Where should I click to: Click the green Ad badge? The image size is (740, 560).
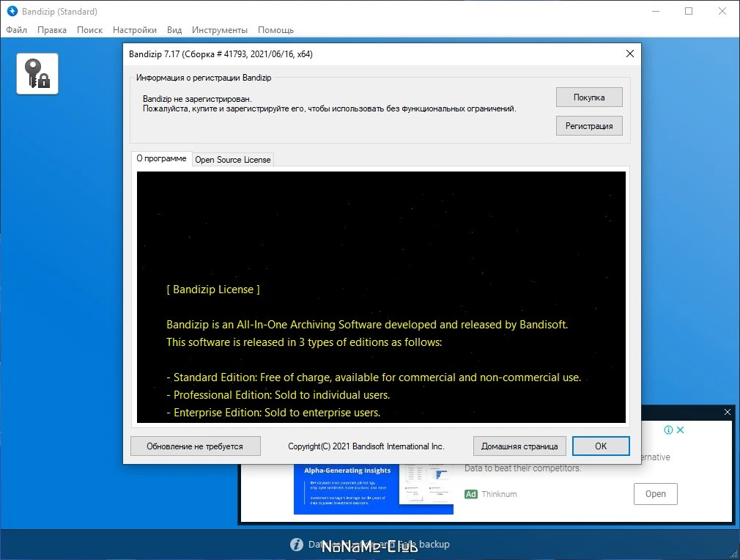pos(470,494)
